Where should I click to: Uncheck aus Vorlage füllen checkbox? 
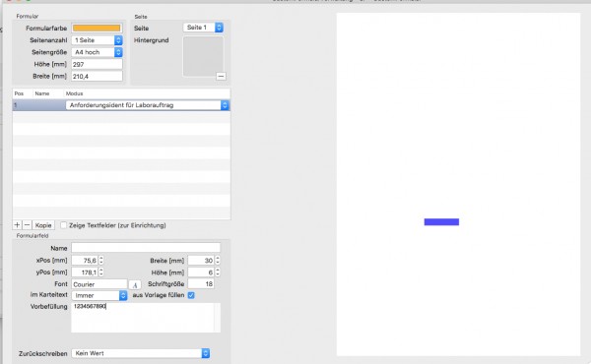(x=191, y=295)
